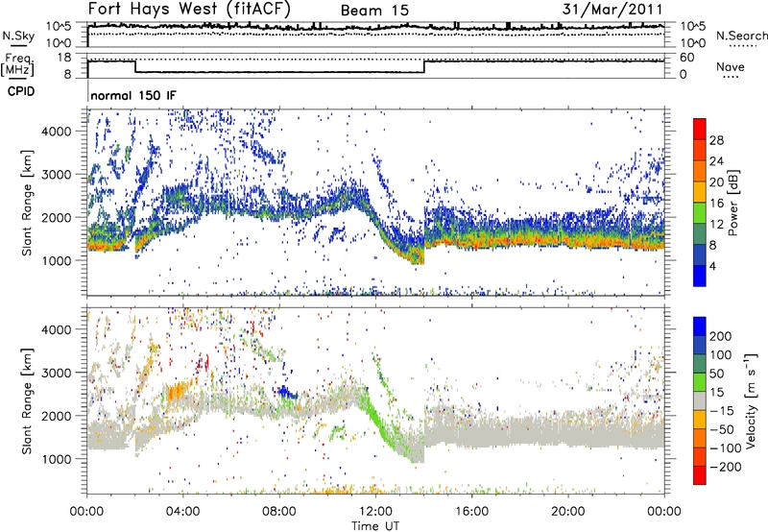Image resolution: width=768 pixels, height=532 pixels.
Task: Click the '1000' tick in the power panel
Action: pyautogui.click(x=57, y=260)
